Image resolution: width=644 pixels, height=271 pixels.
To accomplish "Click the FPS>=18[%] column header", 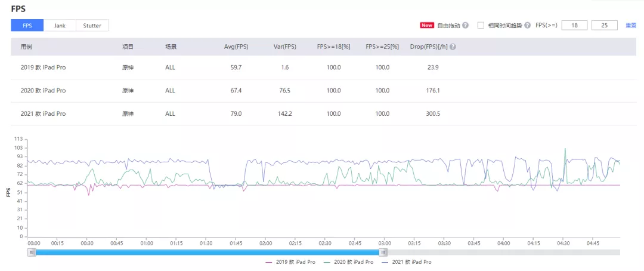I will pos(333,47).
